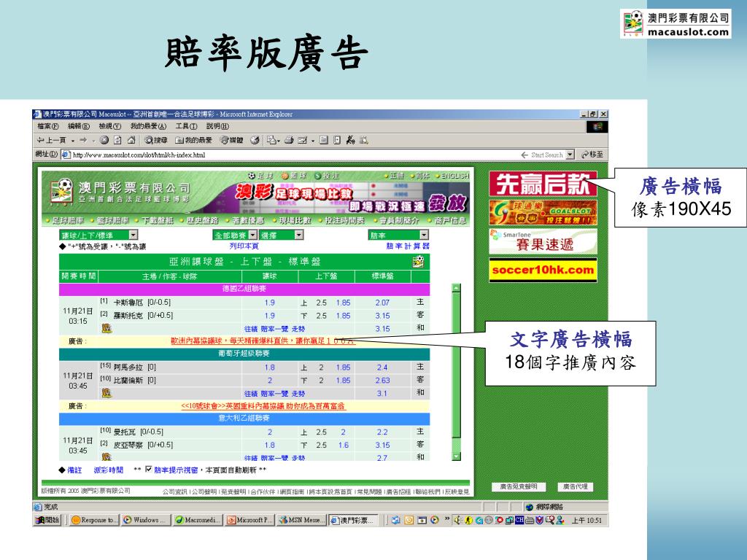Open the 投注時間表 navigation item
Image resolution: width=747 pixels, height=560 pixels.
tap(344, 220)
